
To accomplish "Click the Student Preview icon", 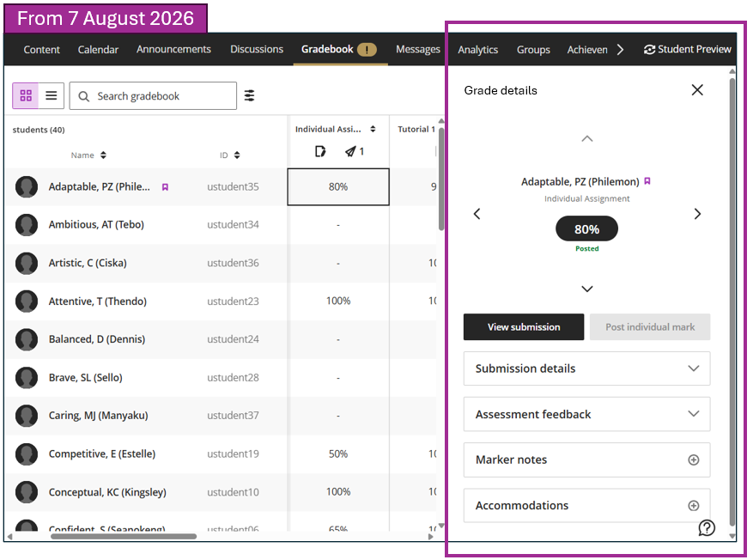I will [649, 50].
